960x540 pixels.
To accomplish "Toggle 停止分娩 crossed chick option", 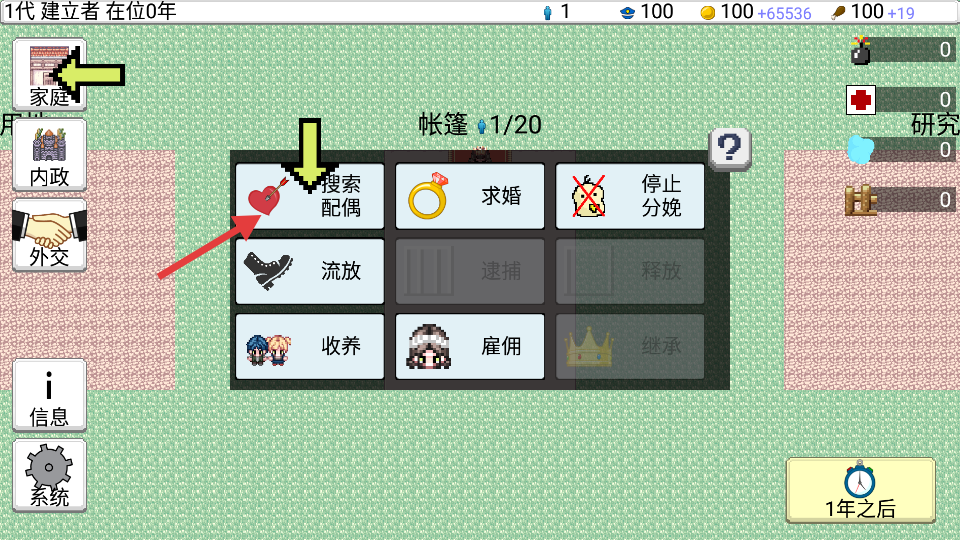I will click(x=630, y=196).
